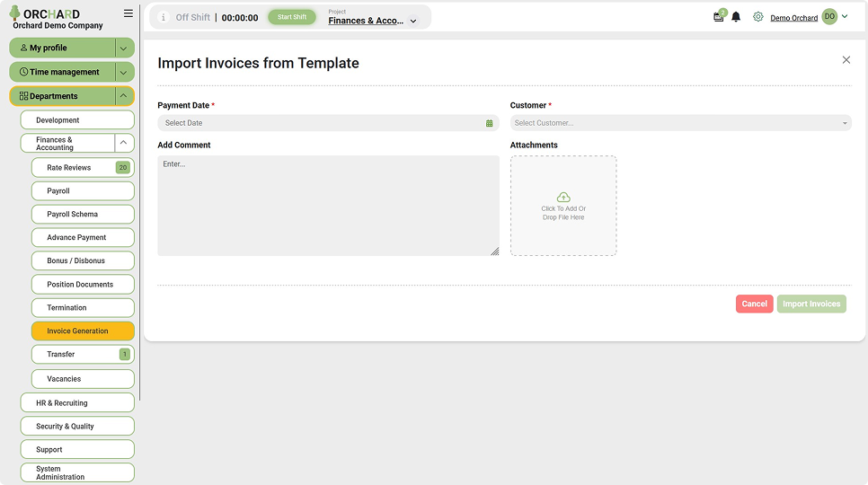Viewport: 868px width, 485px height.
Task: Open the calendar notifications icon
Action: coord(719,16)
